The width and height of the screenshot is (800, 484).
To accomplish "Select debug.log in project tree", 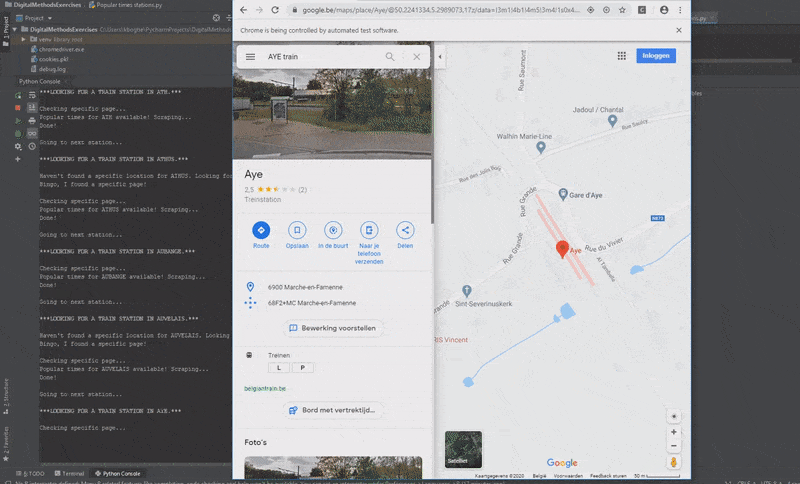I will 52,69.
